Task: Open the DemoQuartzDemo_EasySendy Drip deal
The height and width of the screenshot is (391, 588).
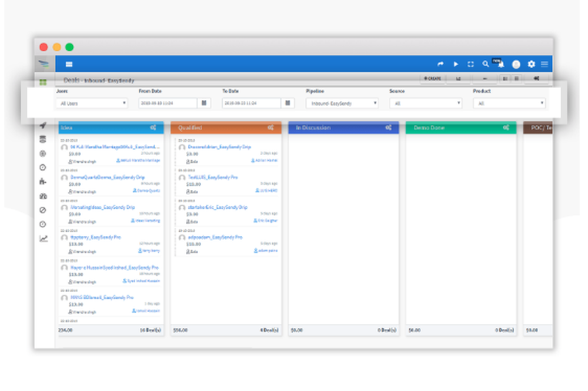Action: (x=108, y=177)
